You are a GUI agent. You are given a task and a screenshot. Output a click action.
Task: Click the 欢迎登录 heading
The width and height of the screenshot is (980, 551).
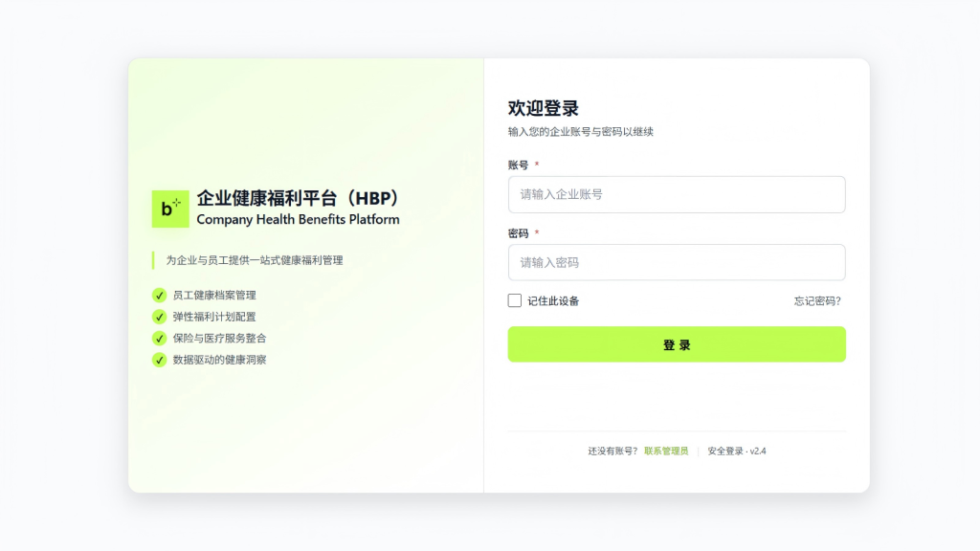click(x=544, y=108)
